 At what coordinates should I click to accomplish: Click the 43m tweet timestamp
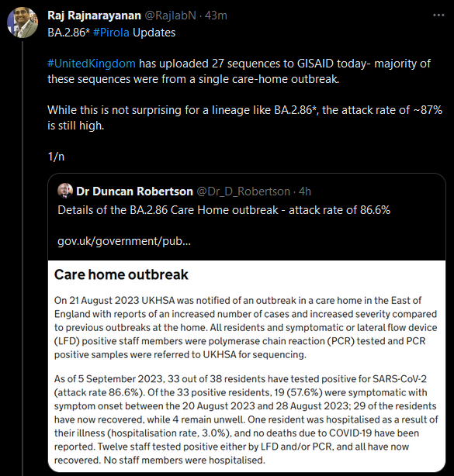pos(216,16)
